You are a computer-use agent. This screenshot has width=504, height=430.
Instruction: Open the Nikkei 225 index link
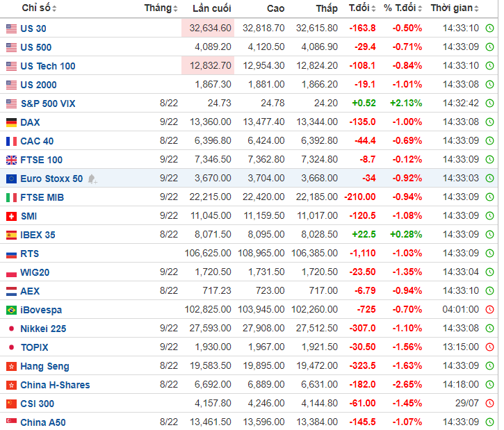43,329
